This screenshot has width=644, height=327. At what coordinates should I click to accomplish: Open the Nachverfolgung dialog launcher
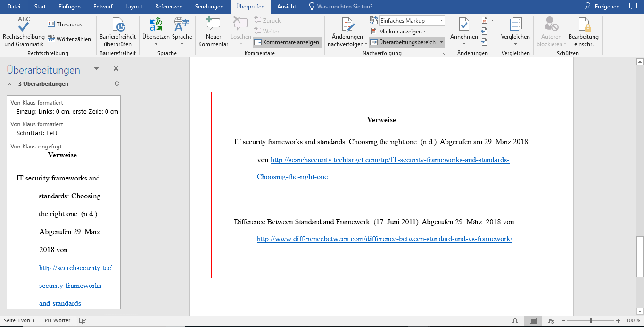(x=443, y=54)
